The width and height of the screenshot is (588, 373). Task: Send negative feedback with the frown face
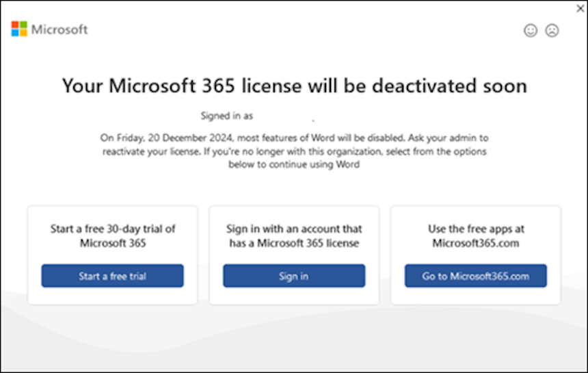pos(552,30)
